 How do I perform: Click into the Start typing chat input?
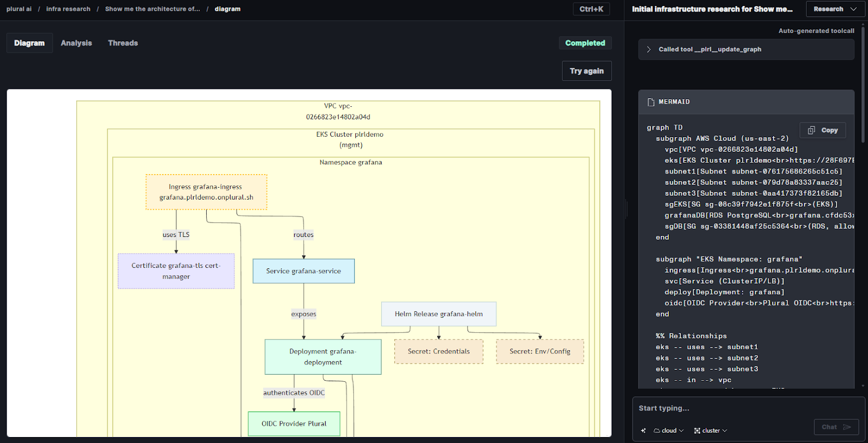[x=743, y=408]
